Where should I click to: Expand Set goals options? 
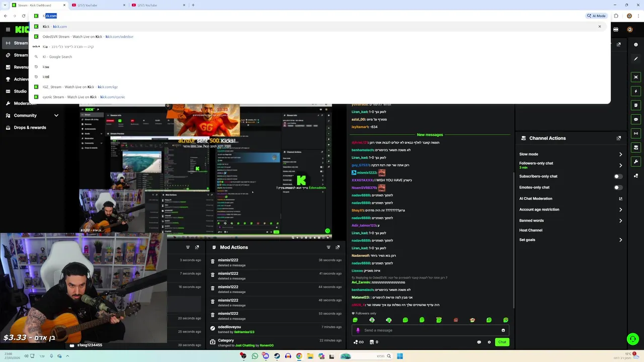[x=620, y=240]
